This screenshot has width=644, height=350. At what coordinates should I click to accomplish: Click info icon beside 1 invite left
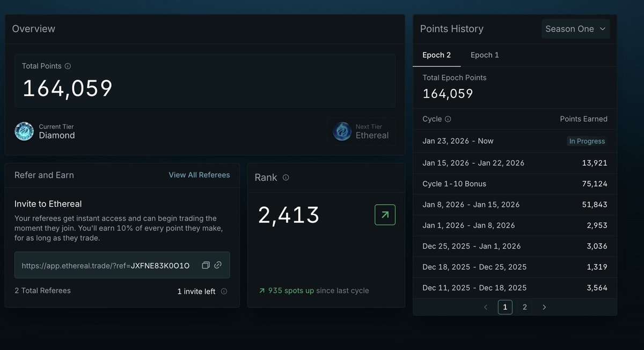click(x=224, y=292)
